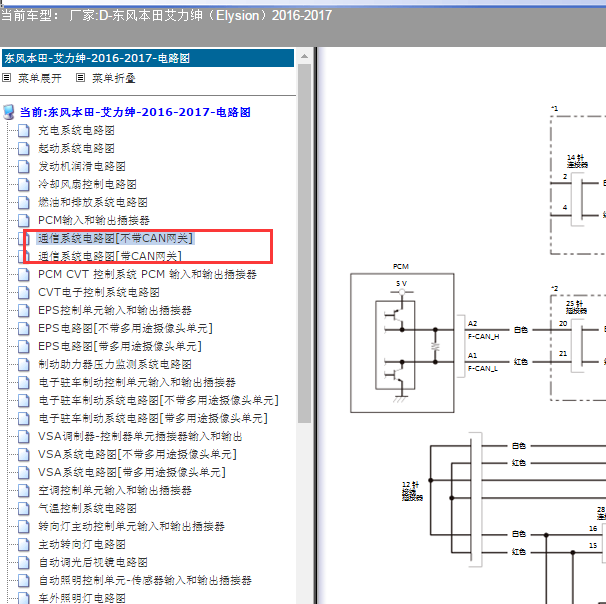Click the icon beside EPS控制单元输入和输出插接器

(24, 310)
